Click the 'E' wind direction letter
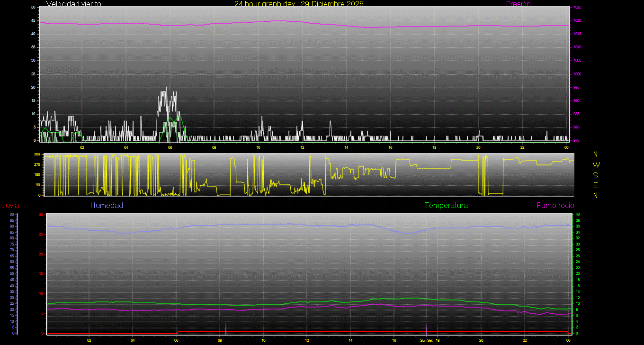Viewport: 644px width, 345px height. point(596,185)
